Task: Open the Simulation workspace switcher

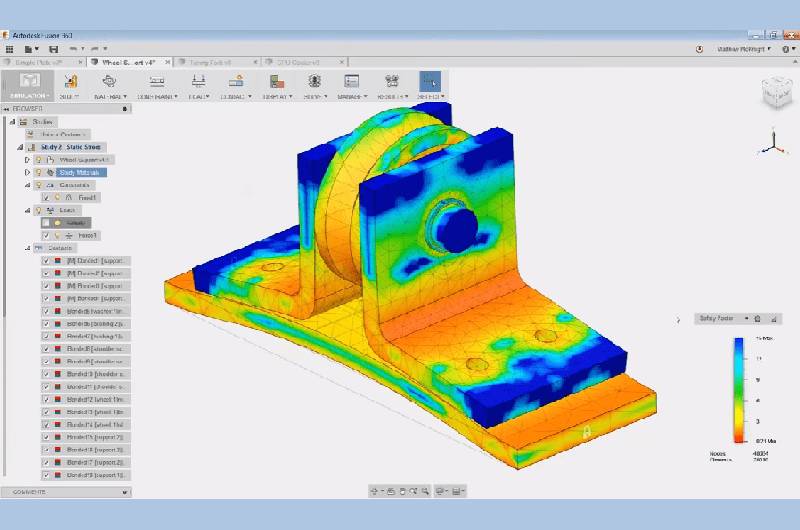Action: point(28,86)
